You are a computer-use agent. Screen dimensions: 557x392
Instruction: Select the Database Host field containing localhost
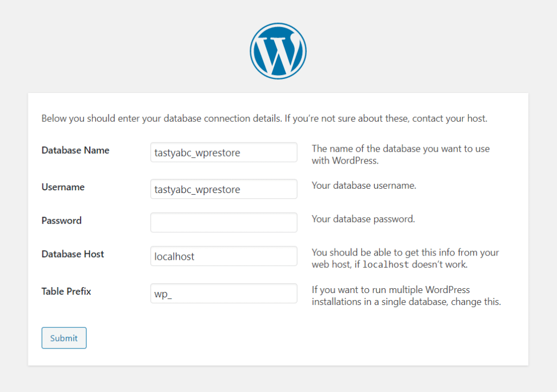coord(223,256)
